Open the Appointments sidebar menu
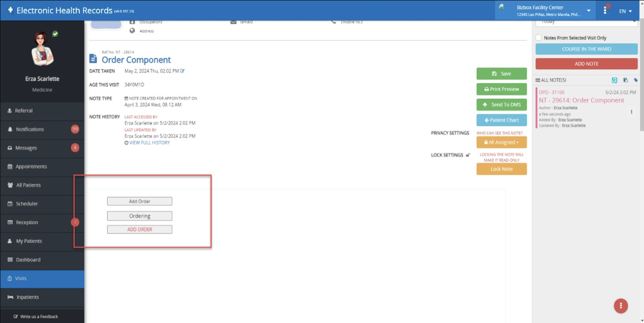The width and height of the screenshot is (644, 323). (31, 166)
